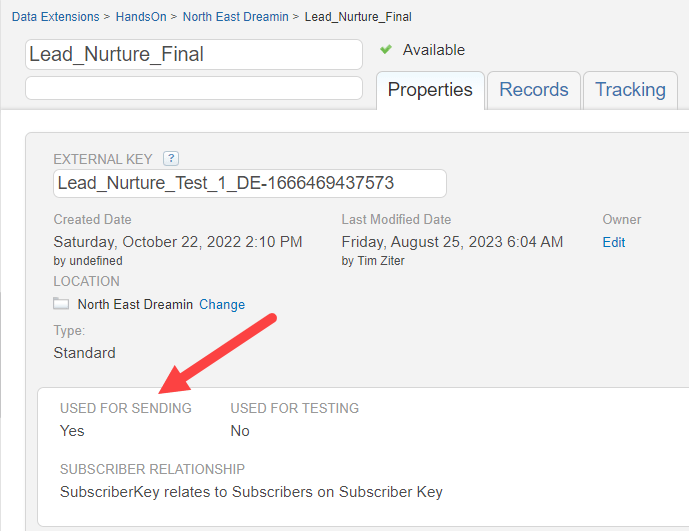Click the green Available checkmark icon
The width and height of the screenshot is (689, 531).
tap(386, 50)
